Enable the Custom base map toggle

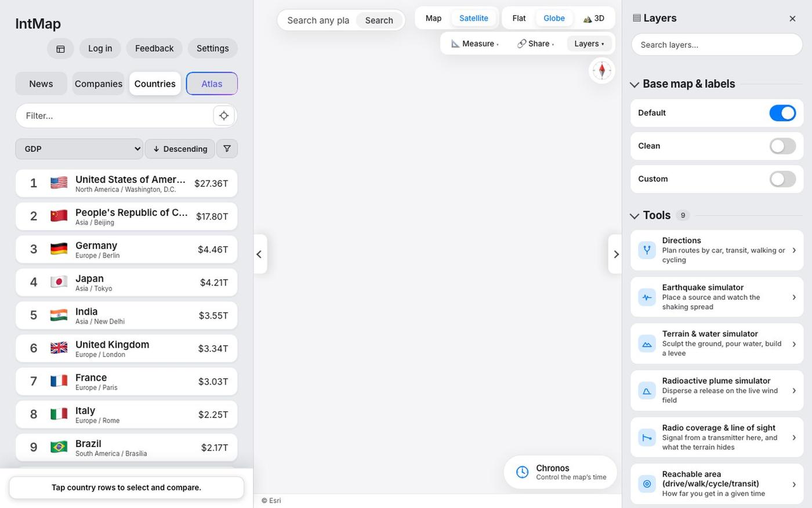pos(782,179)
